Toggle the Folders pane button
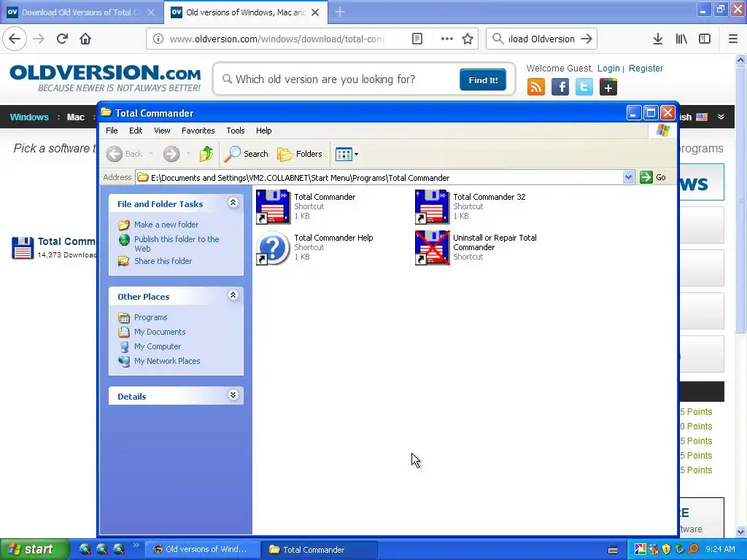This screenshot has height=560, width=747. (x=300, y=154)
